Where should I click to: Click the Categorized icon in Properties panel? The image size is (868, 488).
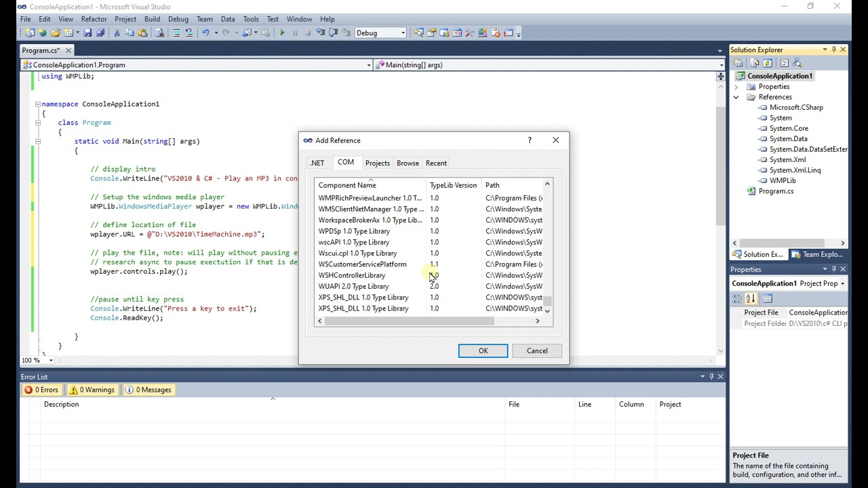coord(738,299)
